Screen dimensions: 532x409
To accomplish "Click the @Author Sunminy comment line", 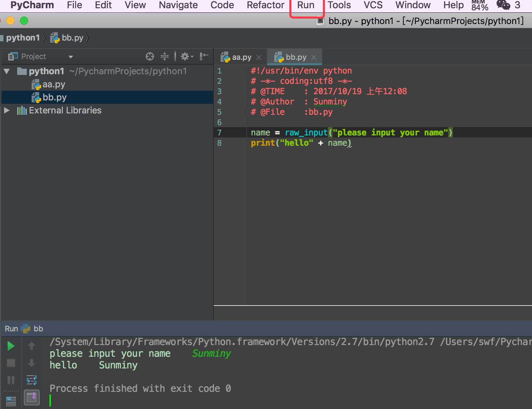I will [x=299, y=102].
